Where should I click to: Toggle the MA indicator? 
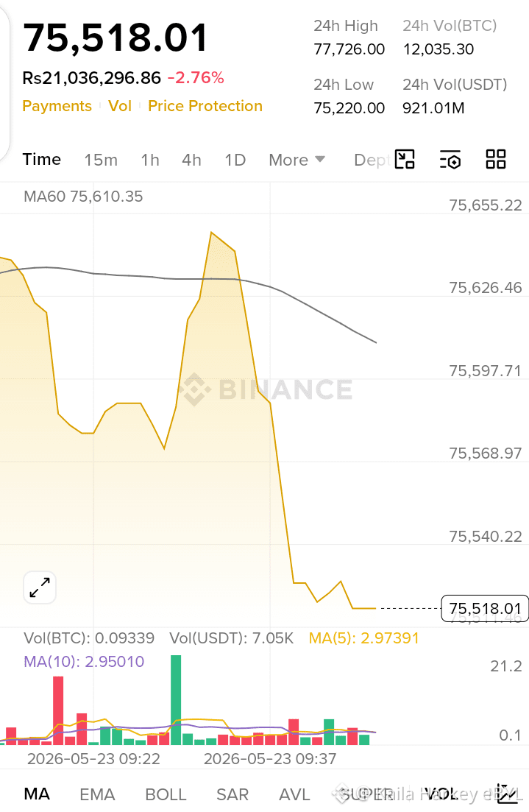click(x=37, y=794)
